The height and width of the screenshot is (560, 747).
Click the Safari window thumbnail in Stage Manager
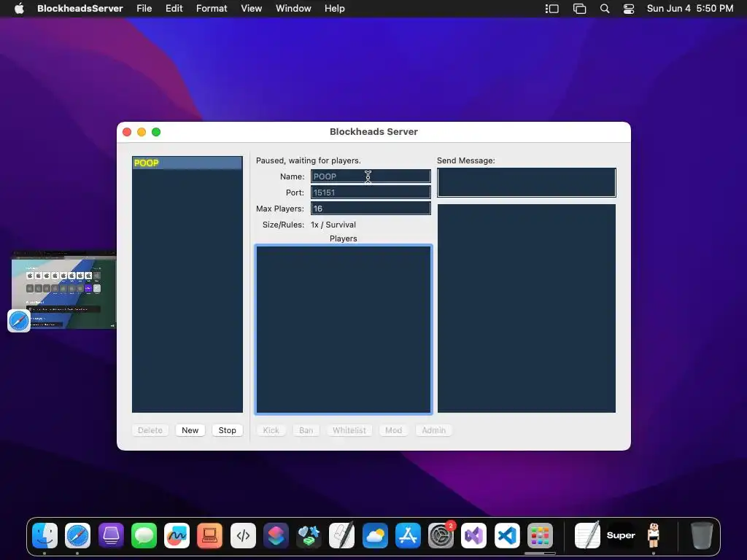point(64,290)
